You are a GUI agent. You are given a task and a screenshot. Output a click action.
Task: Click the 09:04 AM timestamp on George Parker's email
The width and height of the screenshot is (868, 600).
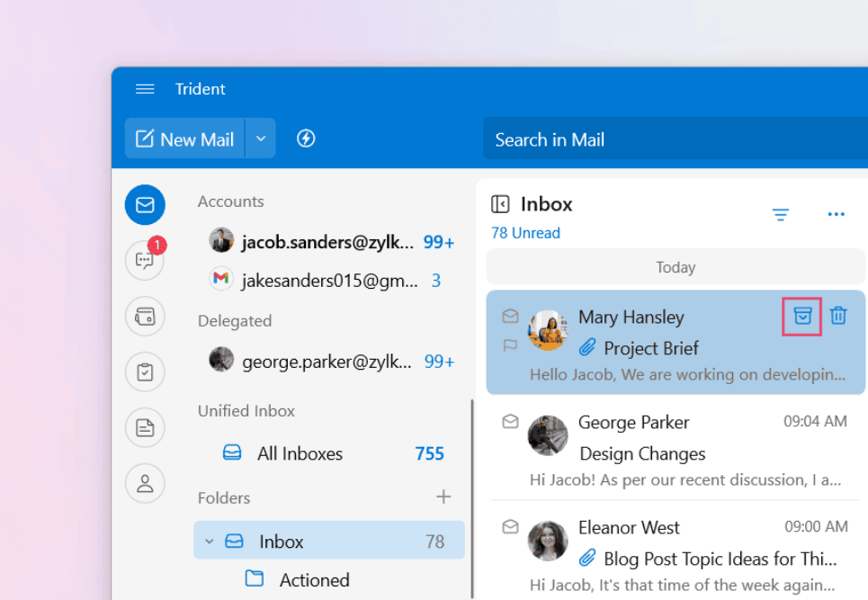[x=815, y=421]
